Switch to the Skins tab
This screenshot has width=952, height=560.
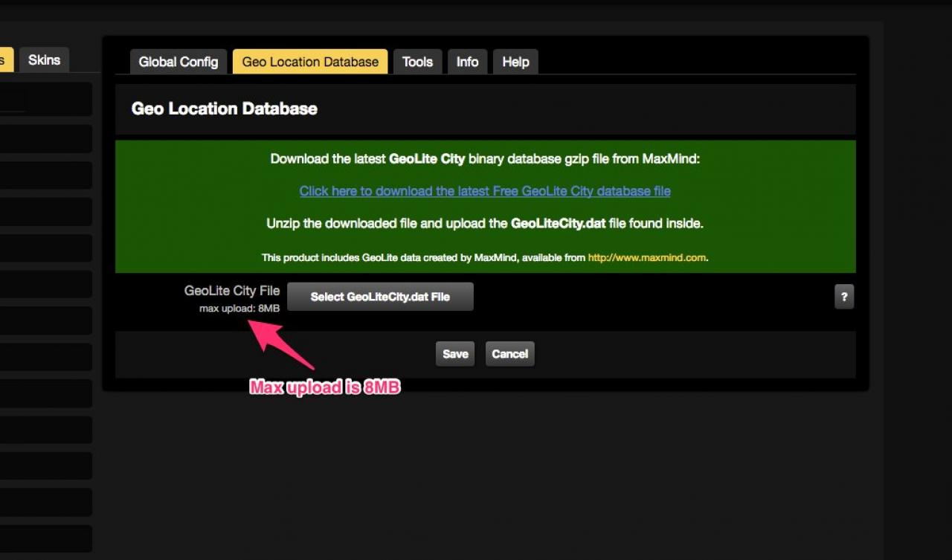(44, 60)
